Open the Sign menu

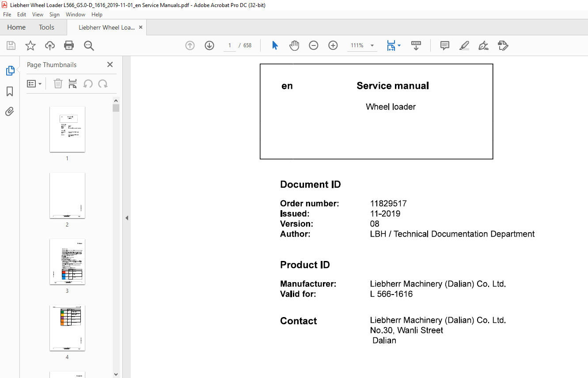coord(54,15)
